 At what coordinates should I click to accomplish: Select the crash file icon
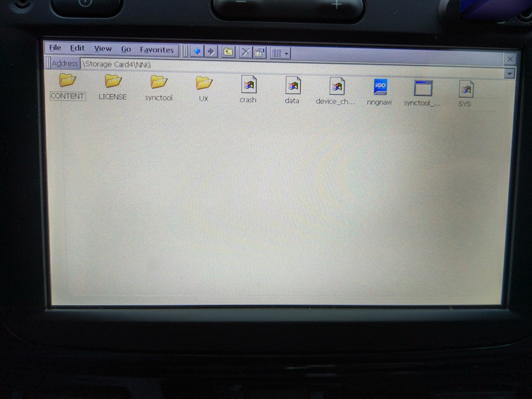248,85
